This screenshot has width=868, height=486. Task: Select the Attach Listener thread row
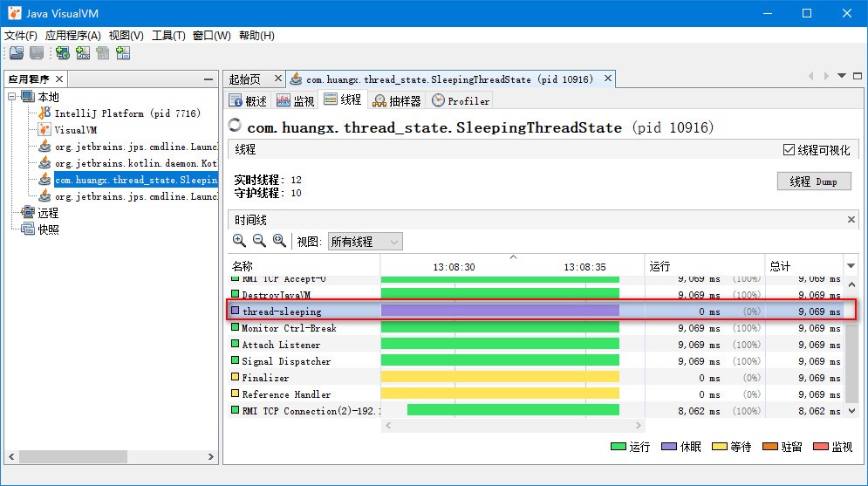tap(536, 345)
